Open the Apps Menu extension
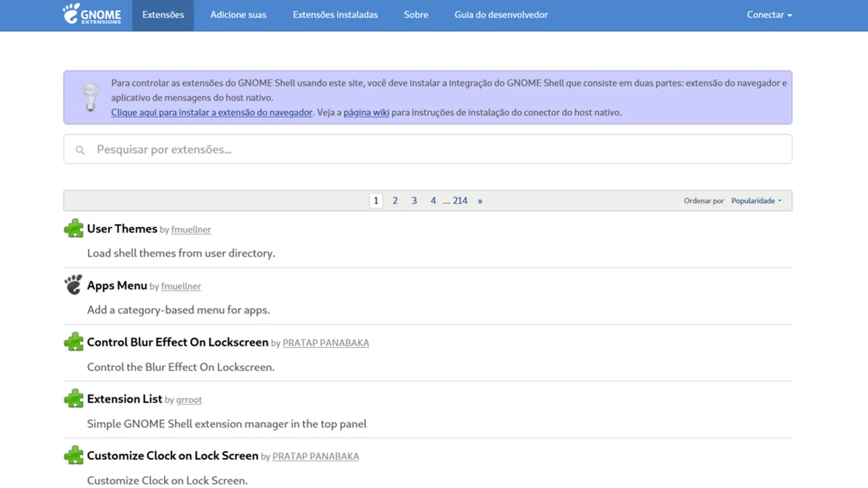 click(x=117, y=286)
